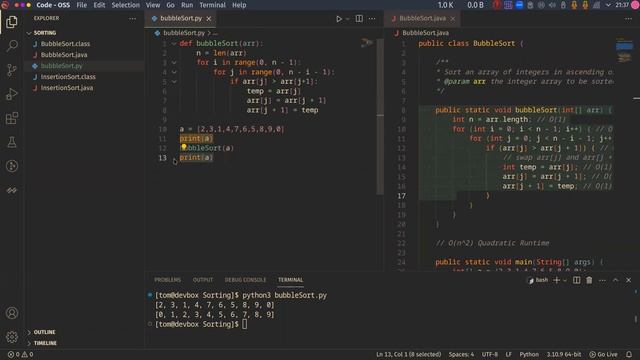The width and height of the screenshot is (640, 360).
Task: Open InsertionSort.class in explorer
Action: 84,77
